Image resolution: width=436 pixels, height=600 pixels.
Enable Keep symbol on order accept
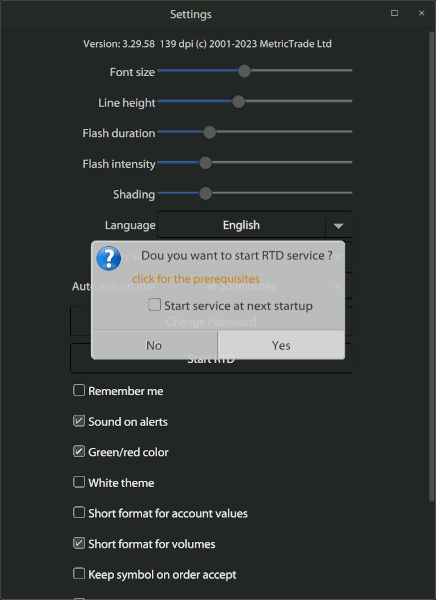click(79, 574)
